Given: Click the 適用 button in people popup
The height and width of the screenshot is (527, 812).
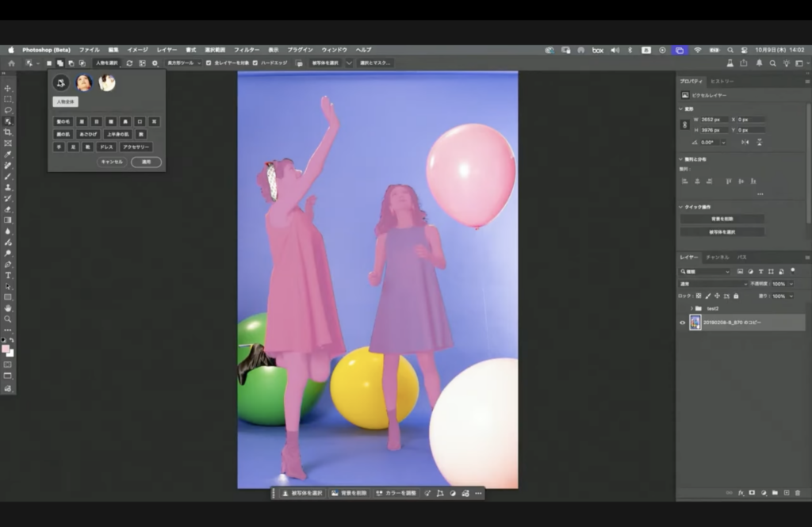Looking at the screenshot, I should tap(146, 162).
